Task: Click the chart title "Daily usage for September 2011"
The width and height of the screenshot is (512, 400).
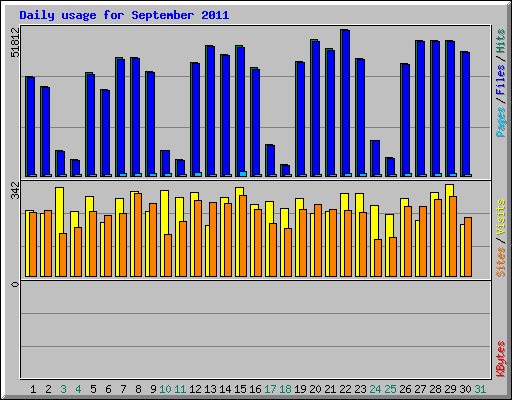Action: pos(124,15)
